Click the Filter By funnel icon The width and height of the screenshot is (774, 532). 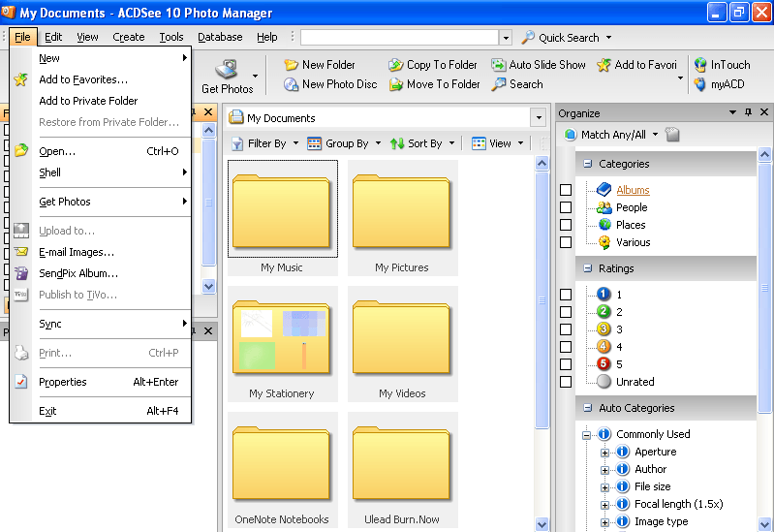(237, 143)
